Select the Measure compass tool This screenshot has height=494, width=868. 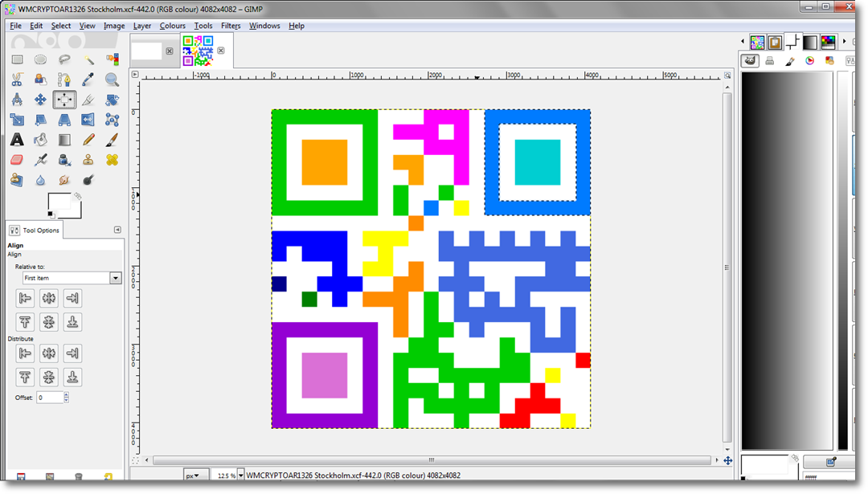pos(17,100)
